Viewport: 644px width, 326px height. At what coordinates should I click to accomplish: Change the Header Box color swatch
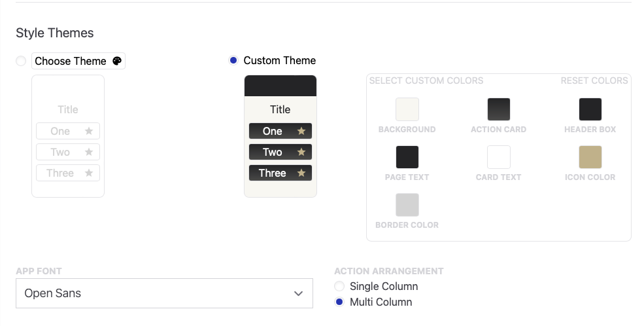click(590, 109)
